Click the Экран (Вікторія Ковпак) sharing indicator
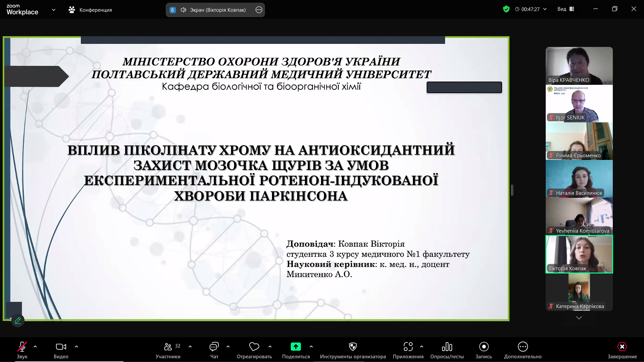The height and width of the screenshot is (362, 644). point(218,10)
